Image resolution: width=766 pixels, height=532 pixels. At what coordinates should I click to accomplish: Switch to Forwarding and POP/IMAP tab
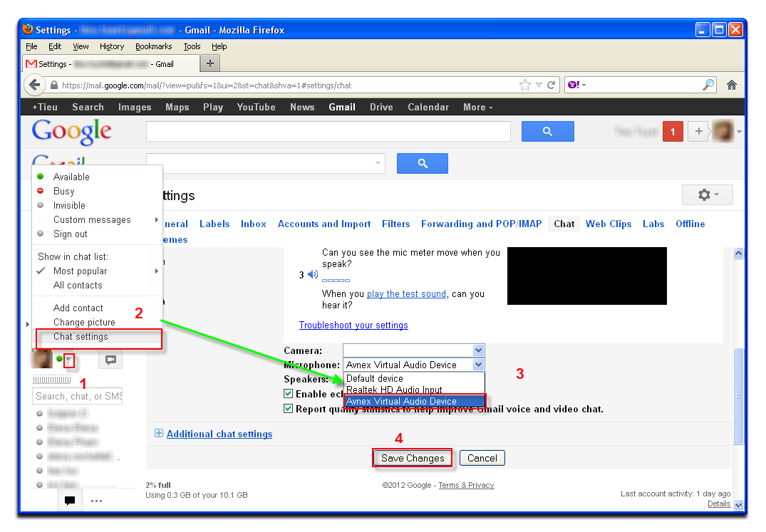(481, 224)
